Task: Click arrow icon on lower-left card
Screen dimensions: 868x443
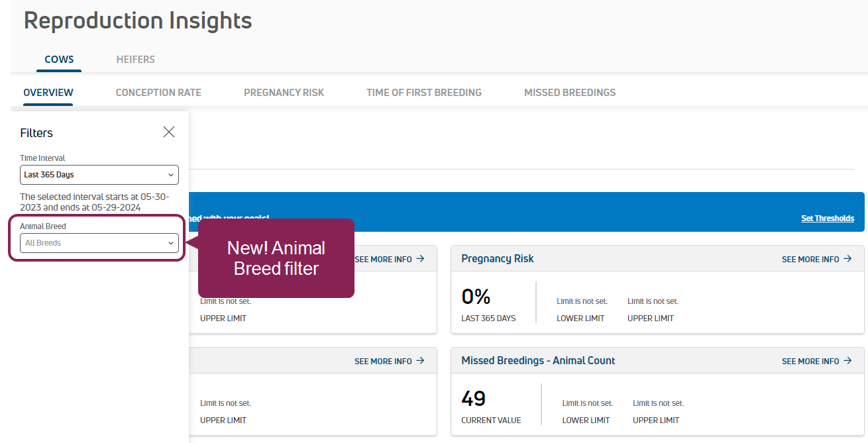Action: pos(420,361)
